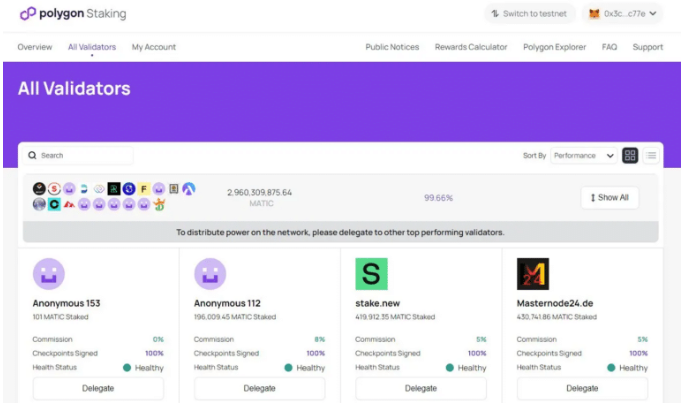Open Rewards Calculator
Screen dimensions: 696x403
tap(471, 47)
